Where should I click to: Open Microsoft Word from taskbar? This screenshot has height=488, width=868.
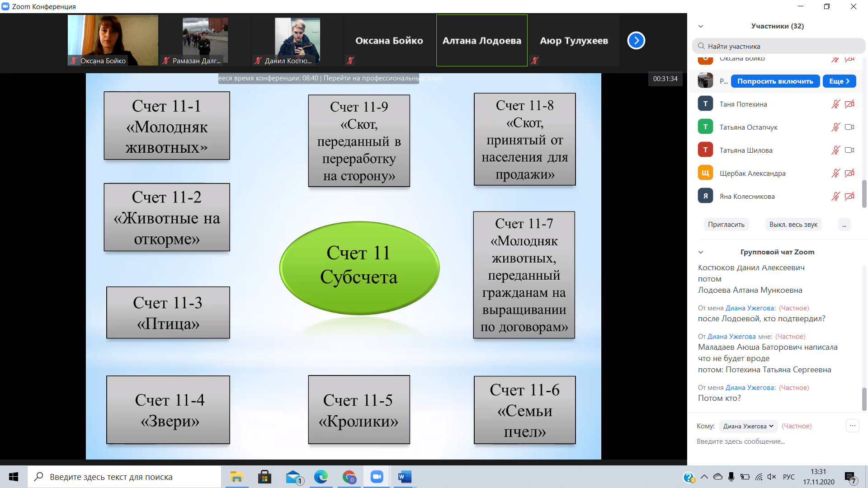tap(405, 477)
